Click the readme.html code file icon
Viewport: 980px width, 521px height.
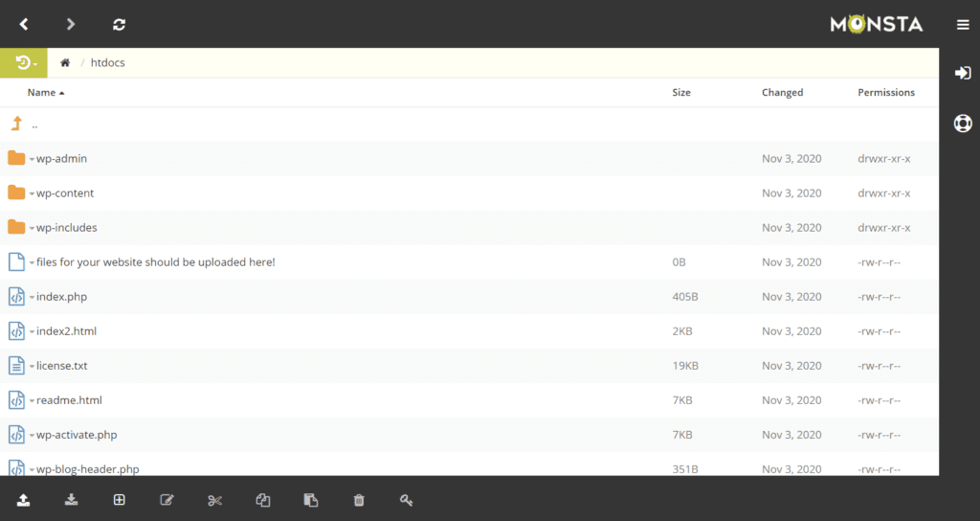click(16, 399)
